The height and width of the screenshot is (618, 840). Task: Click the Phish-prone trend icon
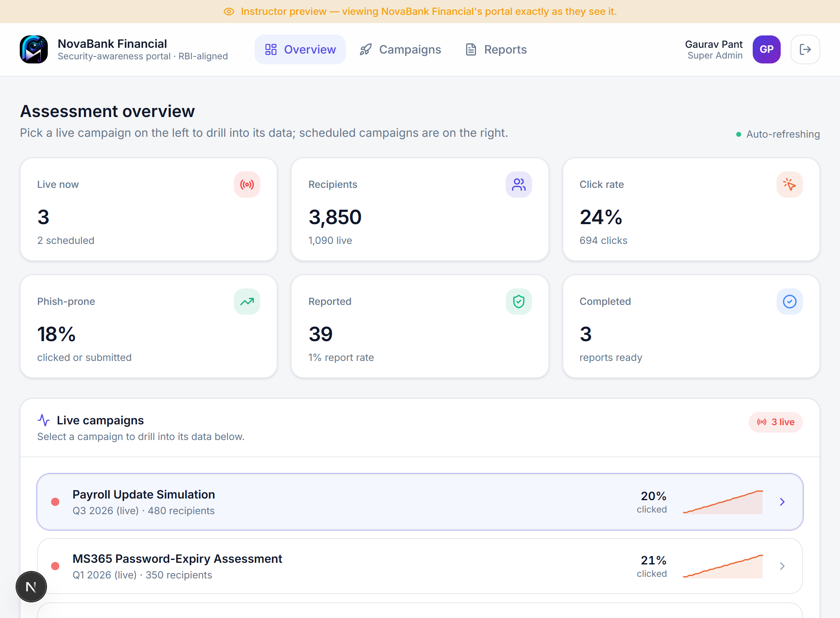(x=247, y=302)
